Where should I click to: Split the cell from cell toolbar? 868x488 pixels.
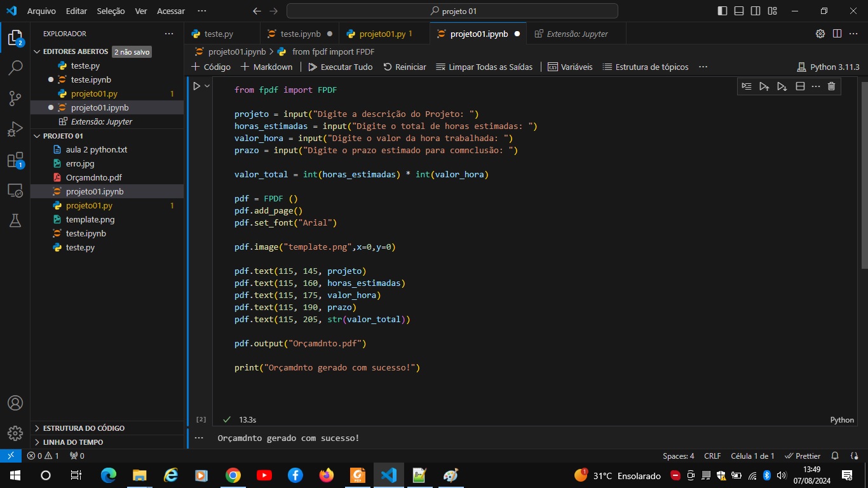[x=800, y=86]
